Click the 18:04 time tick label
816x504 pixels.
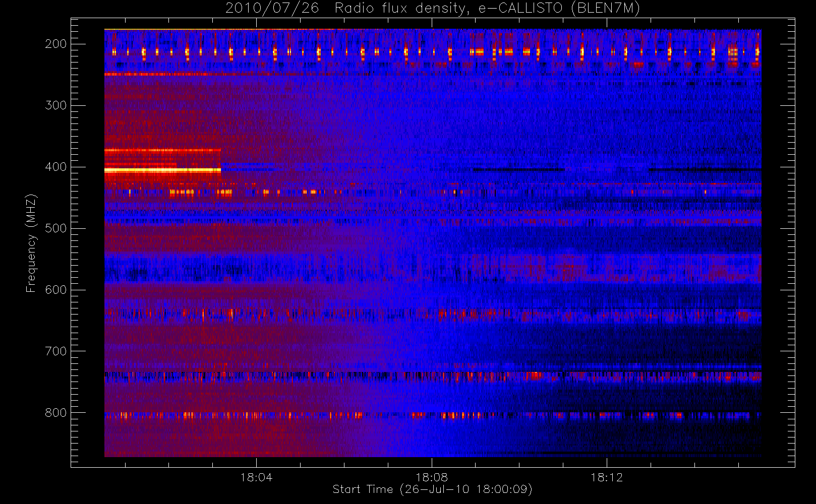click(256, 477)
